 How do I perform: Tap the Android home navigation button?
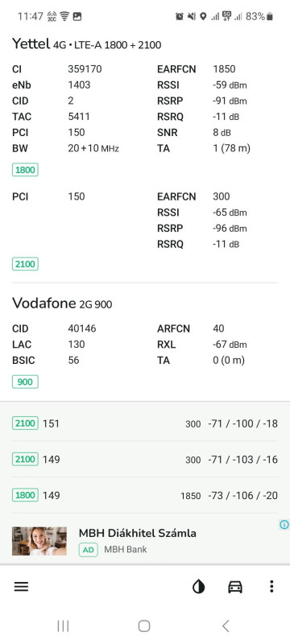144,626
